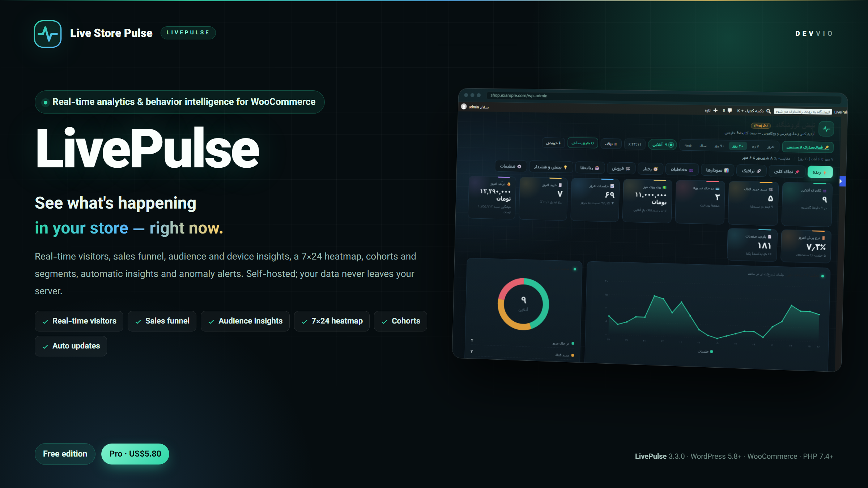
Task: Click the ۶:۲۲:۱۱ timer display
Action: (x=635, y=144)
